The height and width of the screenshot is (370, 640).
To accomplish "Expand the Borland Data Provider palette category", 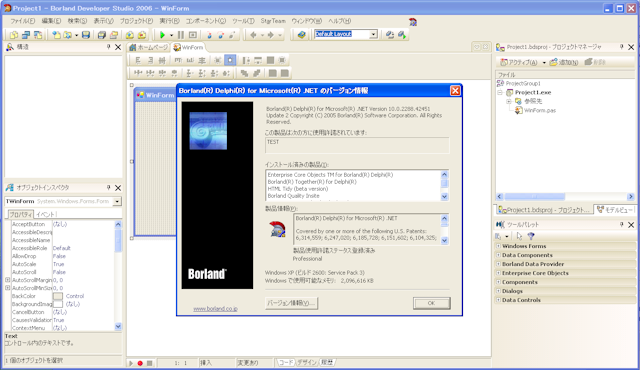I will click(x=498, y=264).
